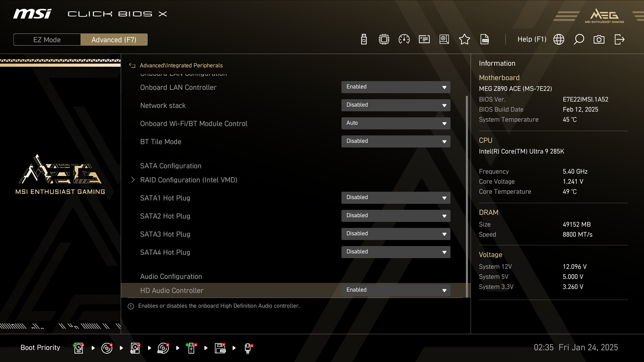The height and width of the screenshot is (362, 644).
Task: Select the SATA1 Hot Plug label
Action: (165, 198)
